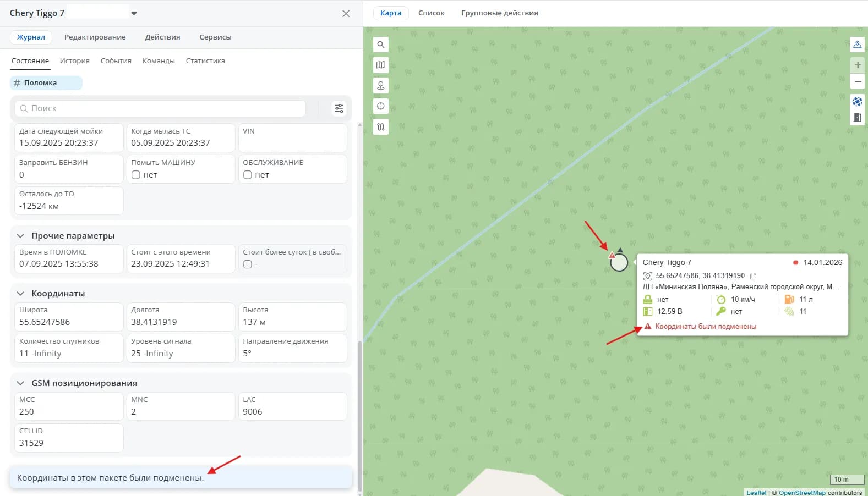Viewport: 868px width, 496px height.
Task: Click the map search magnifier icon
Action: [380, 45]
